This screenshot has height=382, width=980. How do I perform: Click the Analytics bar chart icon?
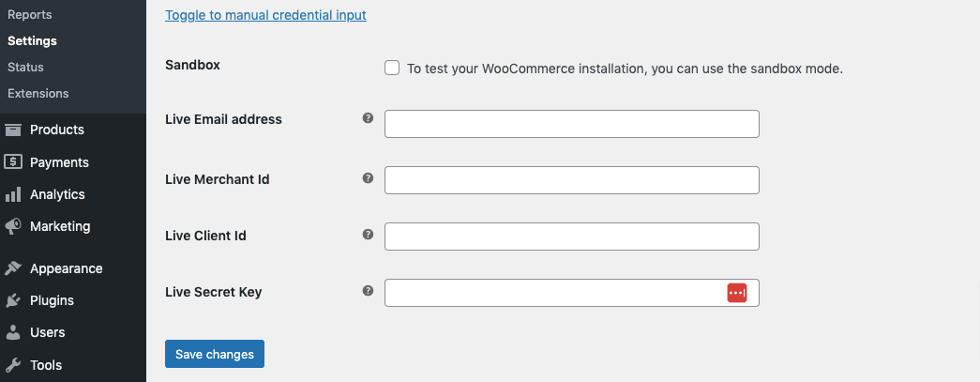[x=13, y=194]
